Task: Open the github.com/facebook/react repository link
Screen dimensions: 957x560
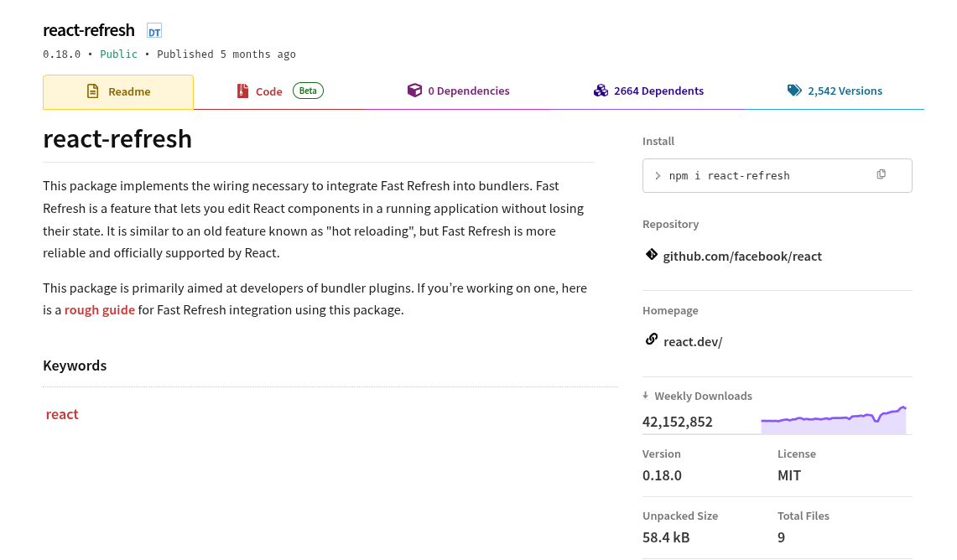Action: point(742,256)
